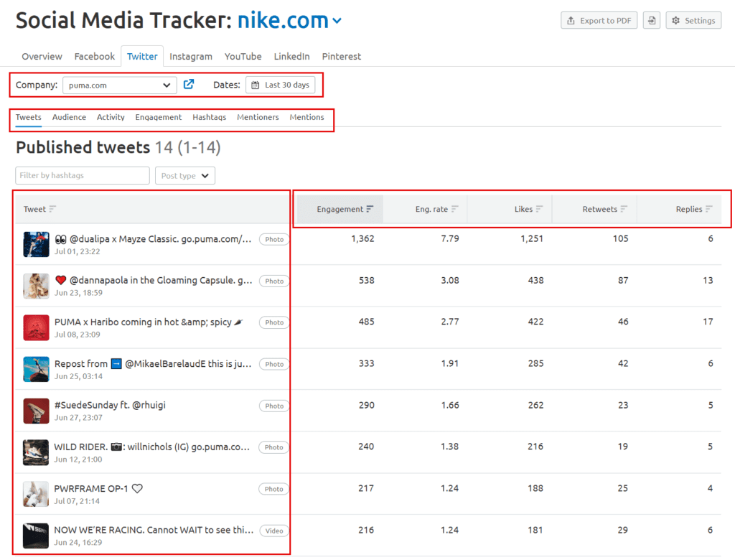Click the Jun 24, 16:29 timestamp

point(78,543)
